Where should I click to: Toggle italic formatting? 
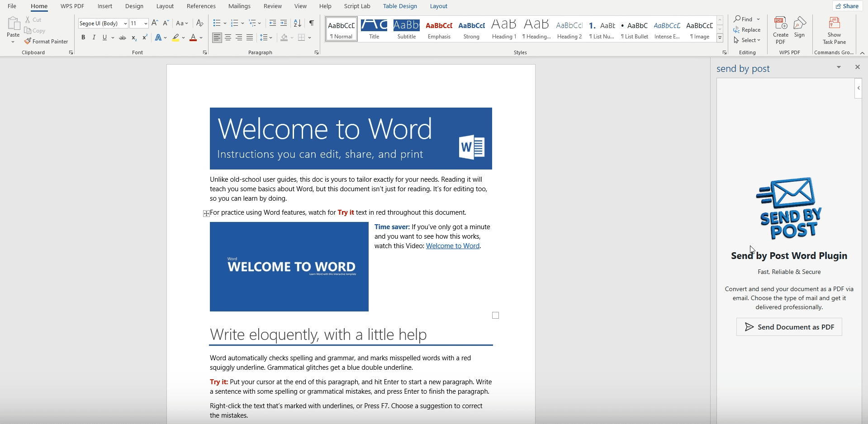[x=94, y=38]
